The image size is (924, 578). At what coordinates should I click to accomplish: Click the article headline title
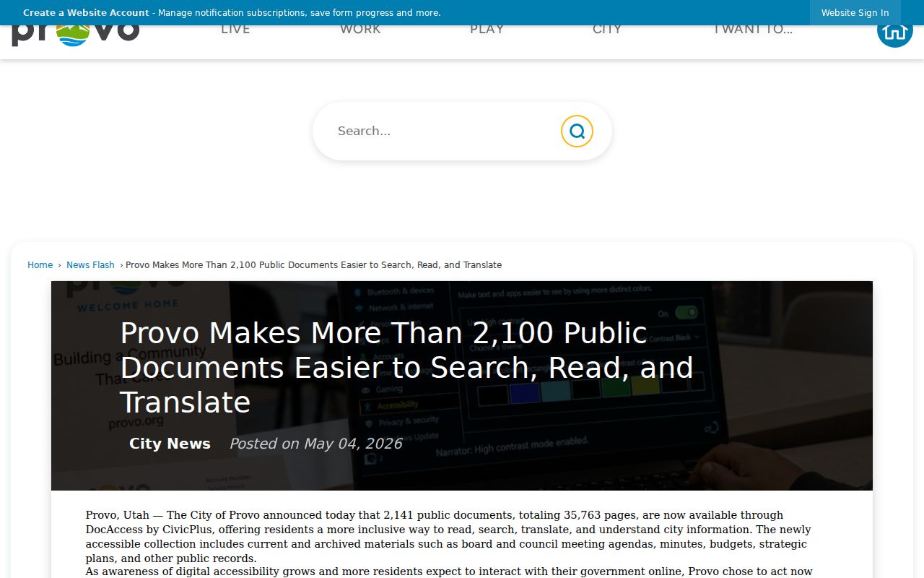[x=406, y=368]
